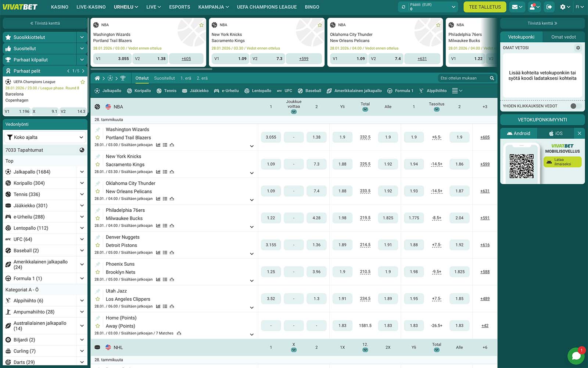The width and height of the screenshot is (588, 368).
Task: Select the iOS app tab
Action: click(x=555, y=133)
